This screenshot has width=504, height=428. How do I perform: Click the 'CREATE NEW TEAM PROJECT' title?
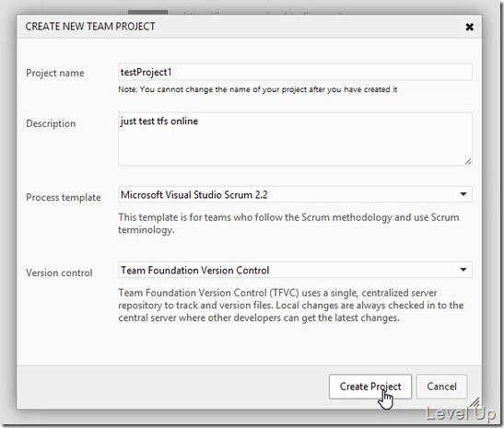tap(90, 27)
